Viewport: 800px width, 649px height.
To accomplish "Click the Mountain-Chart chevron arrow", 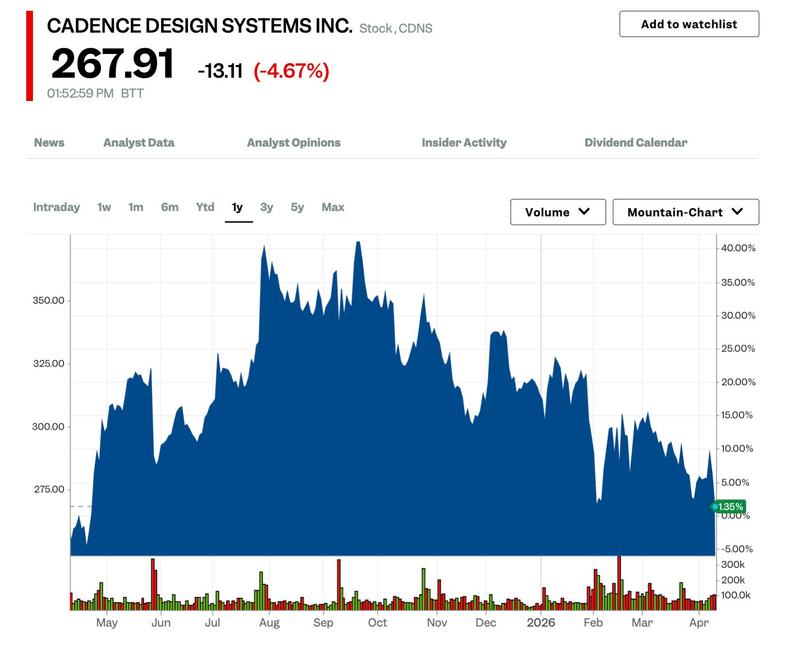I will 737,211.
